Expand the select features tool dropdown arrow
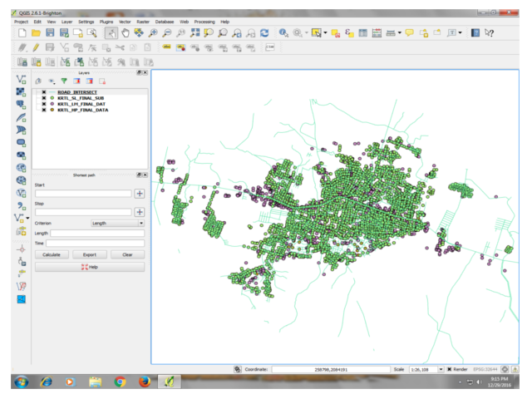 coord(325,33)
